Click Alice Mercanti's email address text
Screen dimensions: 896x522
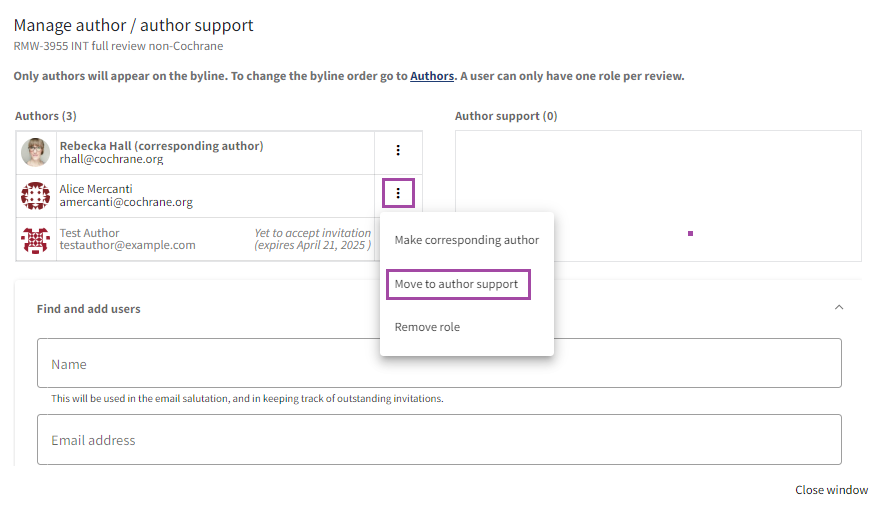[x=126, y=202]
